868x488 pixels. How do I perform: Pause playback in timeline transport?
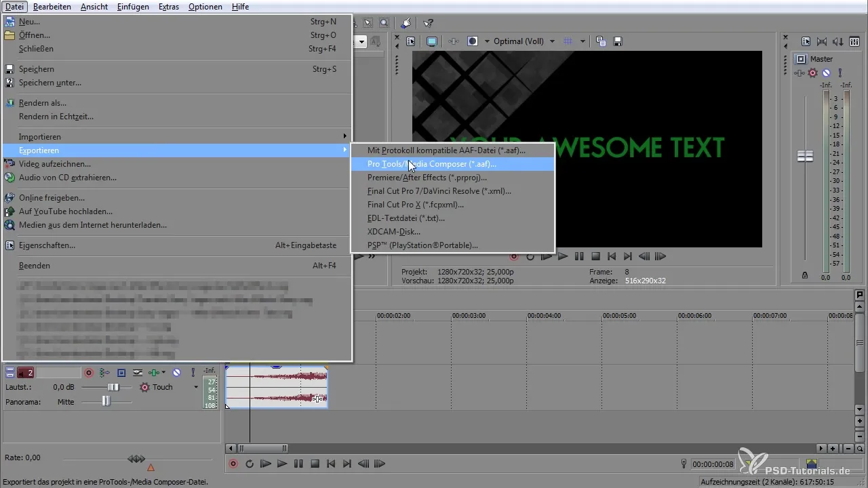pyautogui.click(x=298, y=464)
